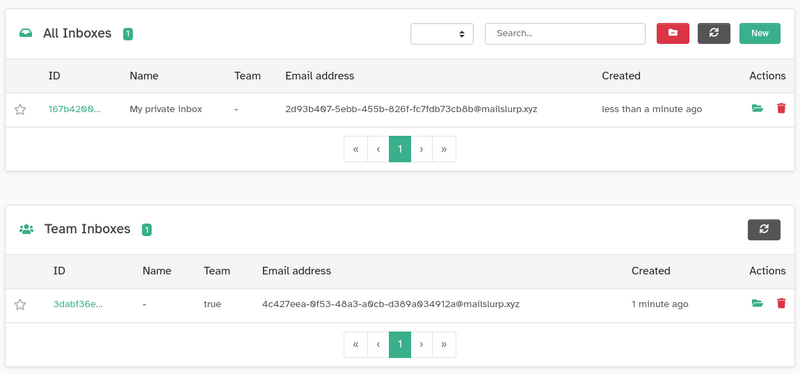The image size is (800, 374).
Task: Delete My private inbox with trash icon
Action: click(781, 108)
